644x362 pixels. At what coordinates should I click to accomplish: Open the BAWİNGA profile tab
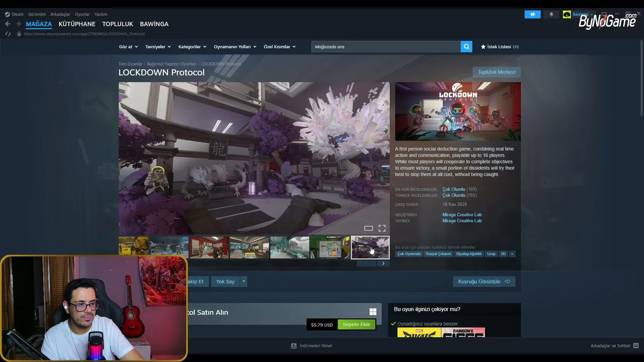click(154, 24)
